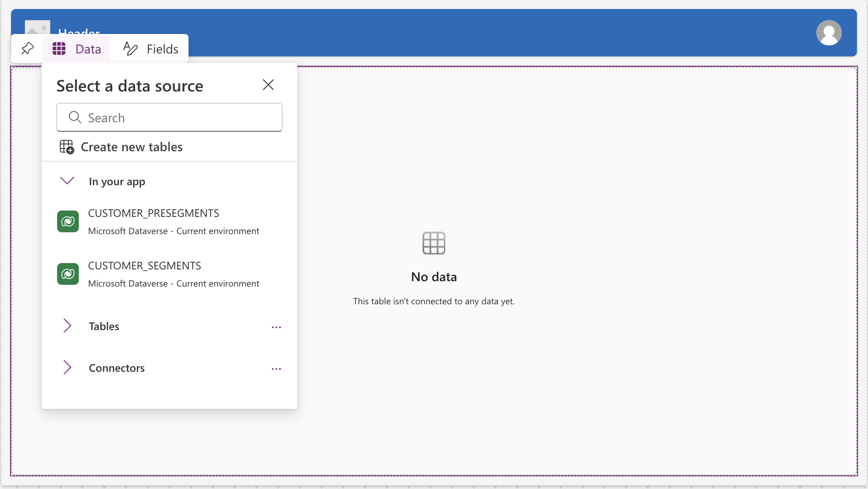868x489 pixels.
Task: Click the CUSTOMER_SEGMENTS Dataverse icon
Action: [x=68, y=274]
